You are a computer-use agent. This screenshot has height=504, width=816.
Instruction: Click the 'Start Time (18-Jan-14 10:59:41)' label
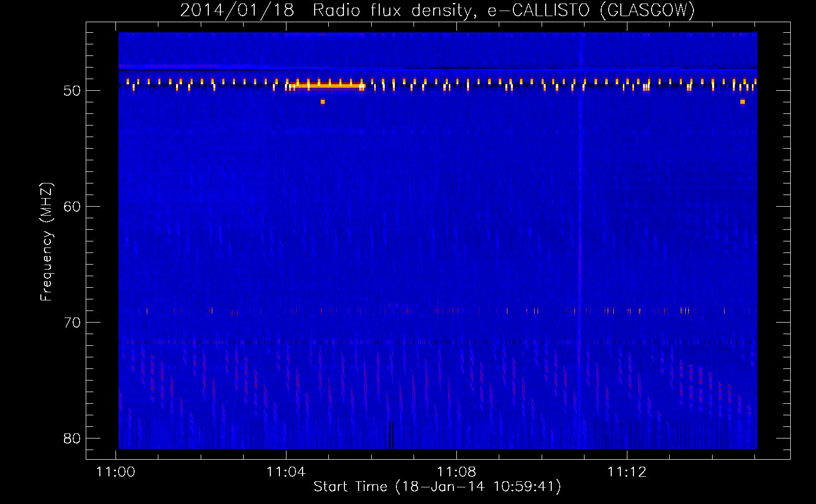click(437, 487)
